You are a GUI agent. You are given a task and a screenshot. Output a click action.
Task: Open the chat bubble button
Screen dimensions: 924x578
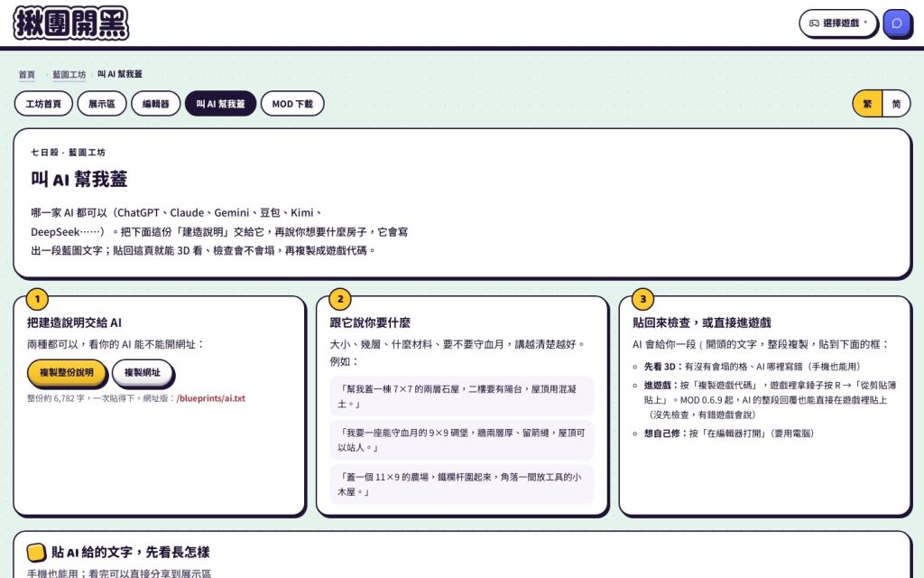tap(897, 23)
